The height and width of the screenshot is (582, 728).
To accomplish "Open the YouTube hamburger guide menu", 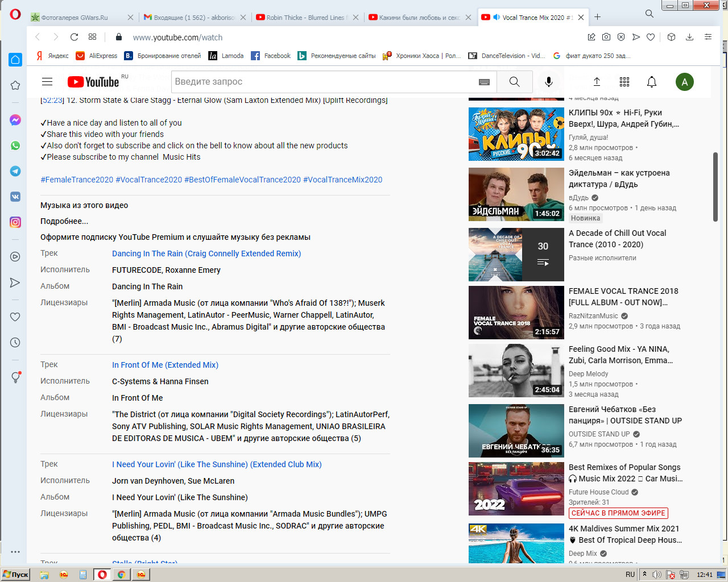I will [47, 82].
